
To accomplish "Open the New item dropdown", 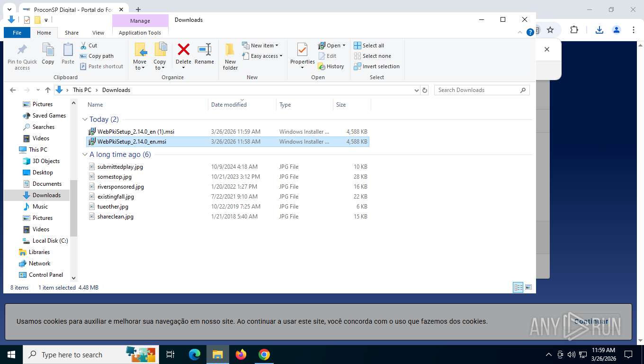I will (x=260, y=45).
